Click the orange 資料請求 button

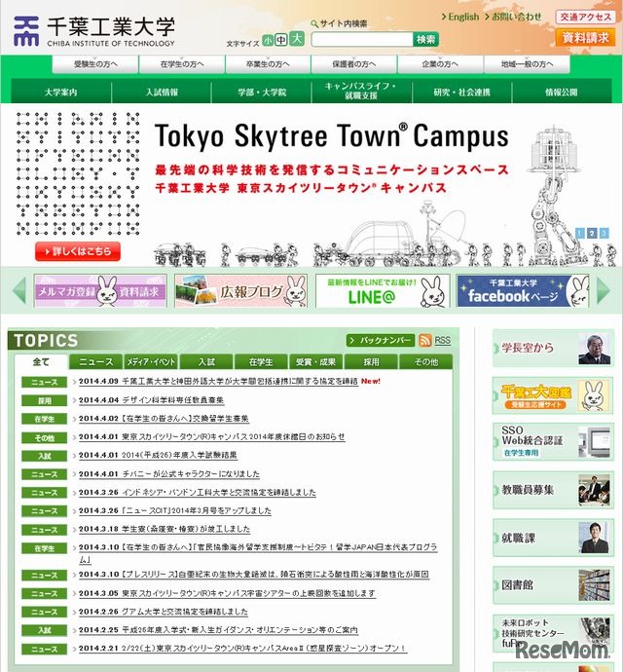(x=585, y=38)
